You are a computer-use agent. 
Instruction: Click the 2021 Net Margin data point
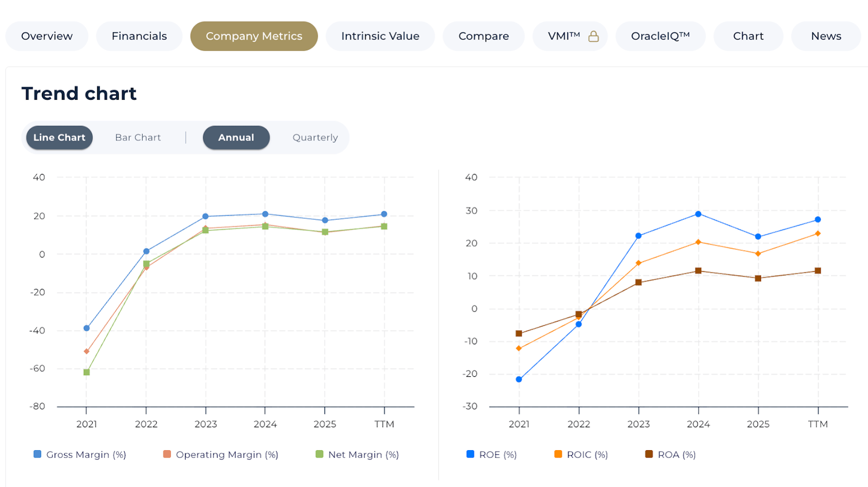(x=86, y=372)
